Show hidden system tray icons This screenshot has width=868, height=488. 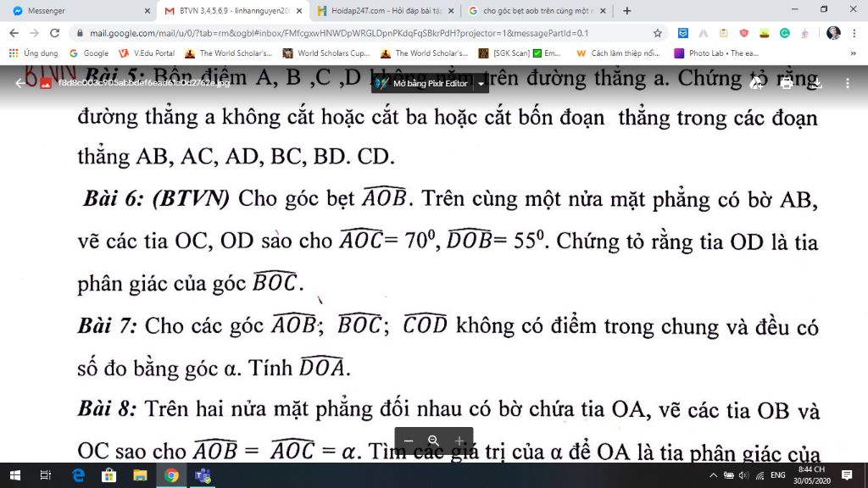click(713, 475)
